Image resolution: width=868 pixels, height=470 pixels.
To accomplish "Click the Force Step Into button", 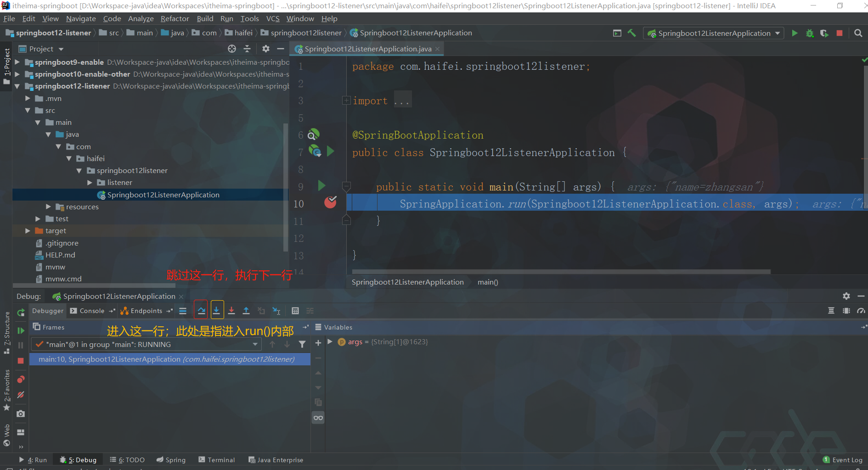I will (231, 311).
